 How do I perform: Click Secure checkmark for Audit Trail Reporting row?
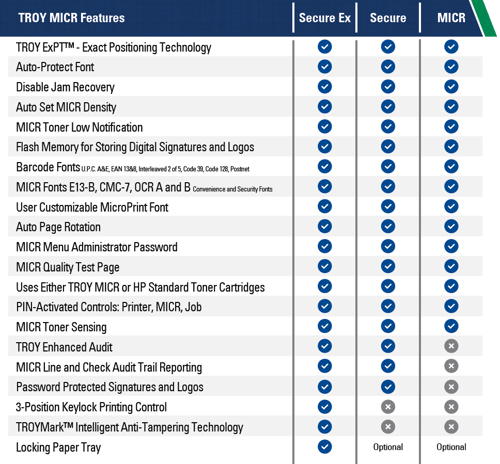[388, 366]
